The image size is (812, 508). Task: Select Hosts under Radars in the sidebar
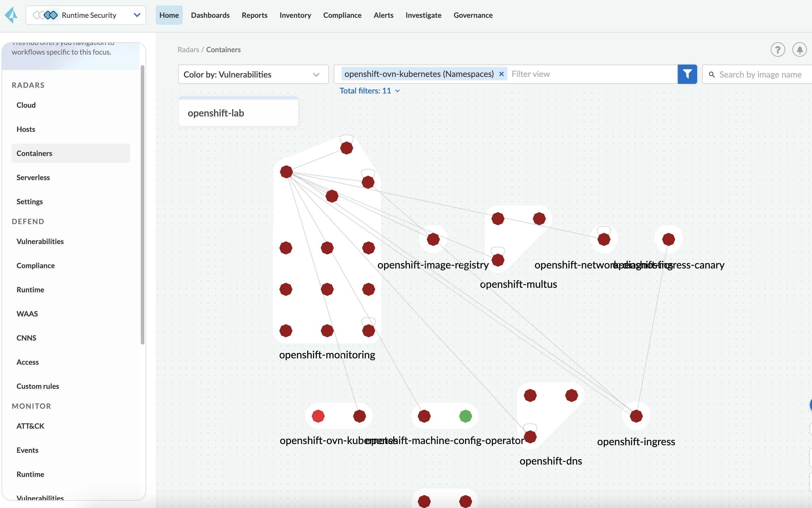(26, 129)
